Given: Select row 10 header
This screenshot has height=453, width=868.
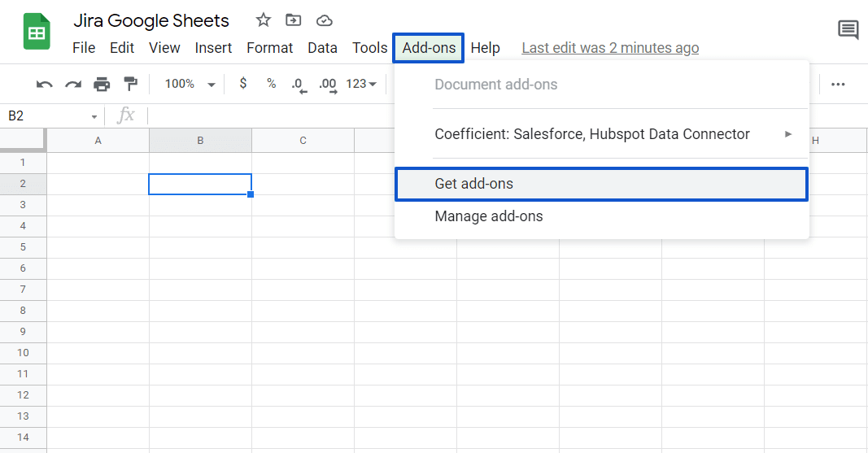Looking at the screenshot, I should point(23,353).
